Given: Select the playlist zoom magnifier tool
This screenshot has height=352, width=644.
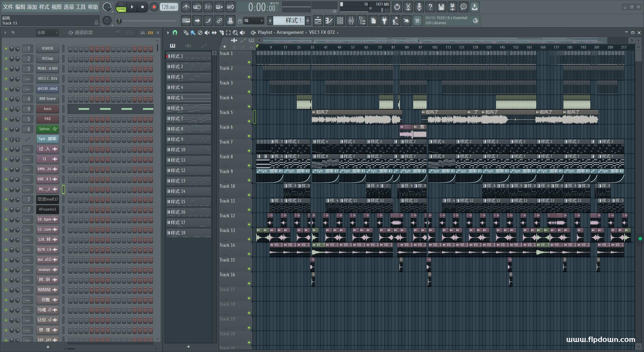Looking at the screenshot, I should (235, 33).
